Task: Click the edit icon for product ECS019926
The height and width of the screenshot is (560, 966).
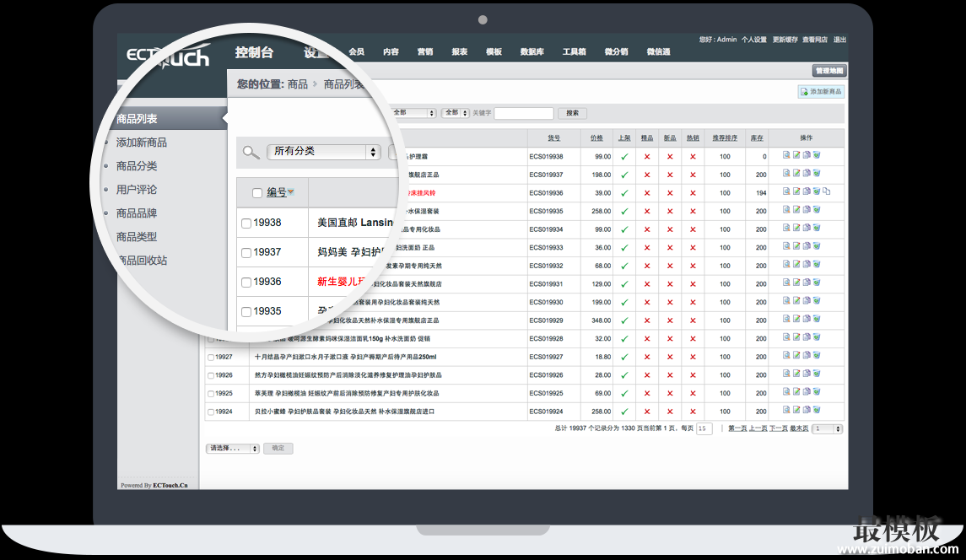Action: pyautogui.click(x=796, y=374)
